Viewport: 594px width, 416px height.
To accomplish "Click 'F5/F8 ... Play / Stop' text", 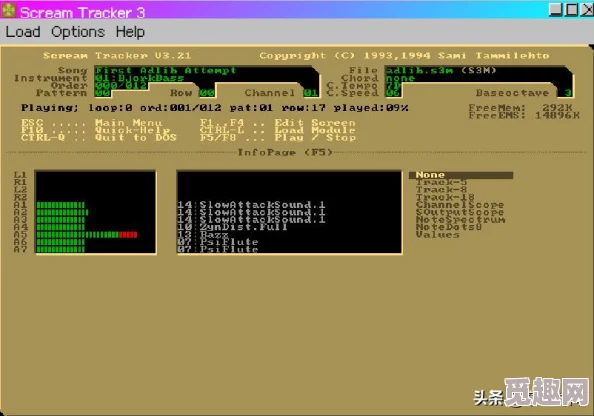I will click(x=278, y=138).
